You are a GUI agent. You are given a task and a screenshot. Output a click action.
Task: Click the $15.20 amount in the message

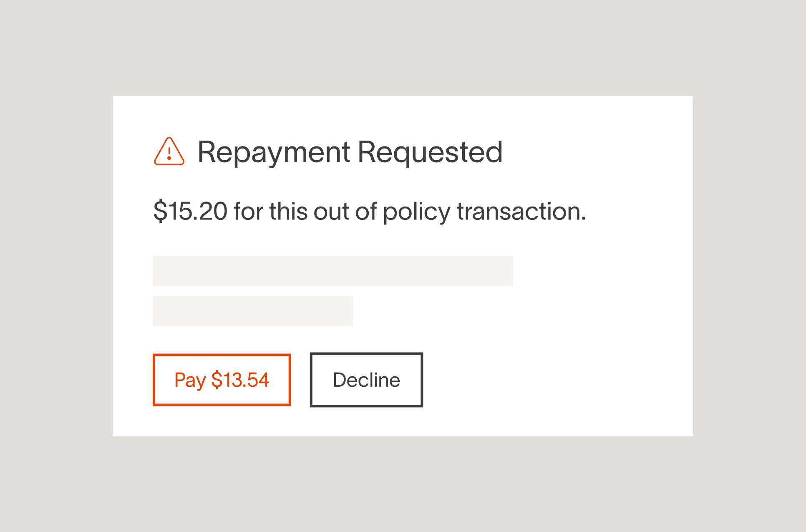point(190,211)
